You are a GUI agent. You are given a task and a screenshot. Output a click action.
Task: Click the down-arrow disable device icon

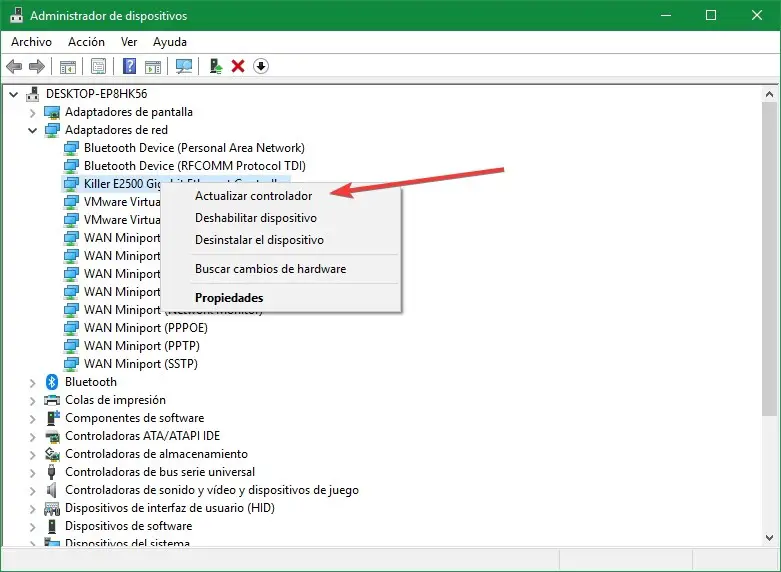(261, 66)
